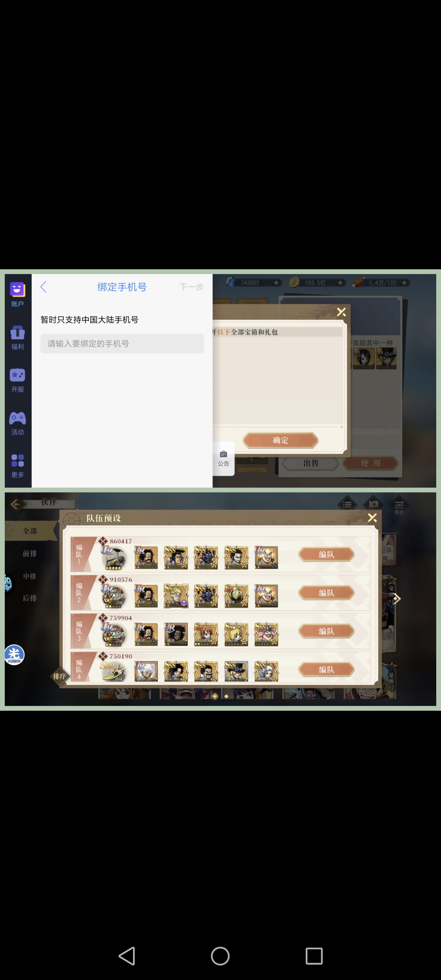Image resolution: width=441 pixels, height=980 pixels.
Task: Tap 编队 button for team 3
Action: [x=326, y=631]
